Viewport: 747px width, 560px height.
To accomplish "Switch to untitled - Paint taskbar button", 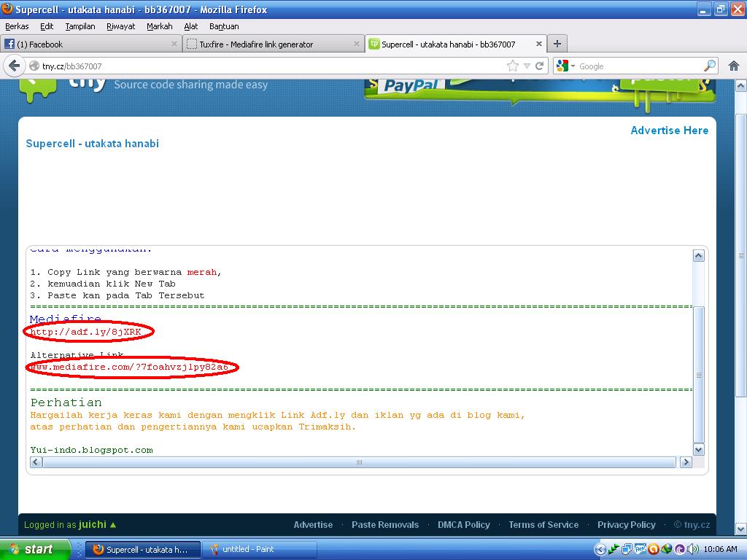I will [260, 549].
